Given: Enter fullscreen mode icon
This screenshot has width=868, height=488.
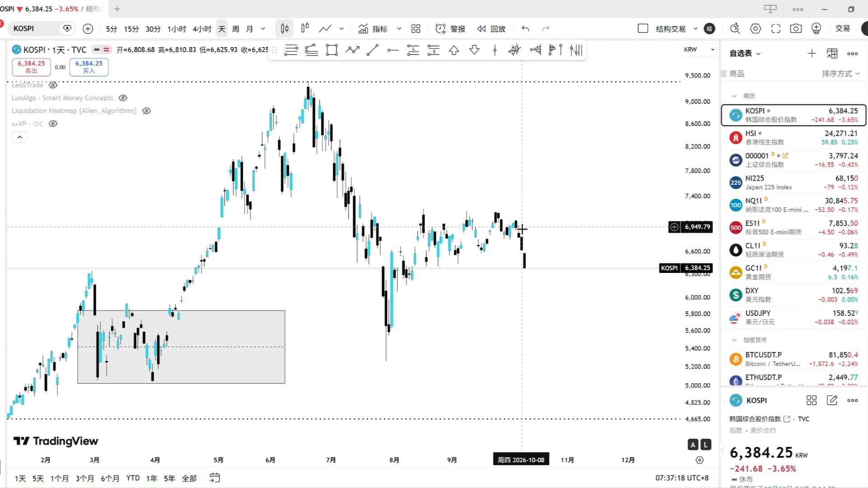Looking at the screenshot, I should [776, 28].
